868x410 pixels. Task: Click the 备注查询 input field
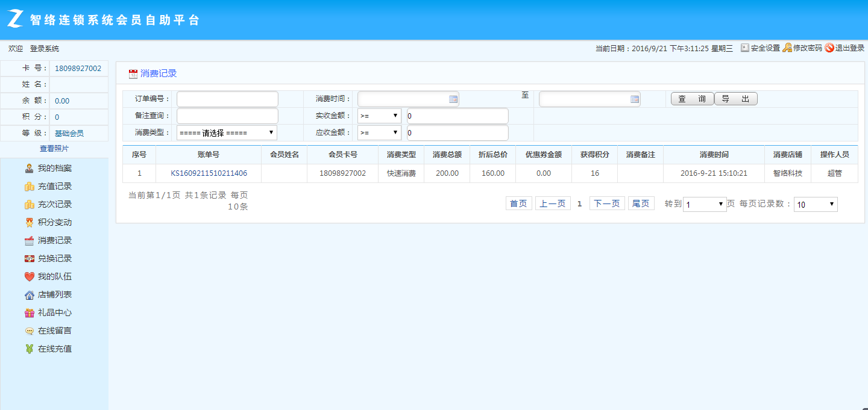tap(227, 116)
